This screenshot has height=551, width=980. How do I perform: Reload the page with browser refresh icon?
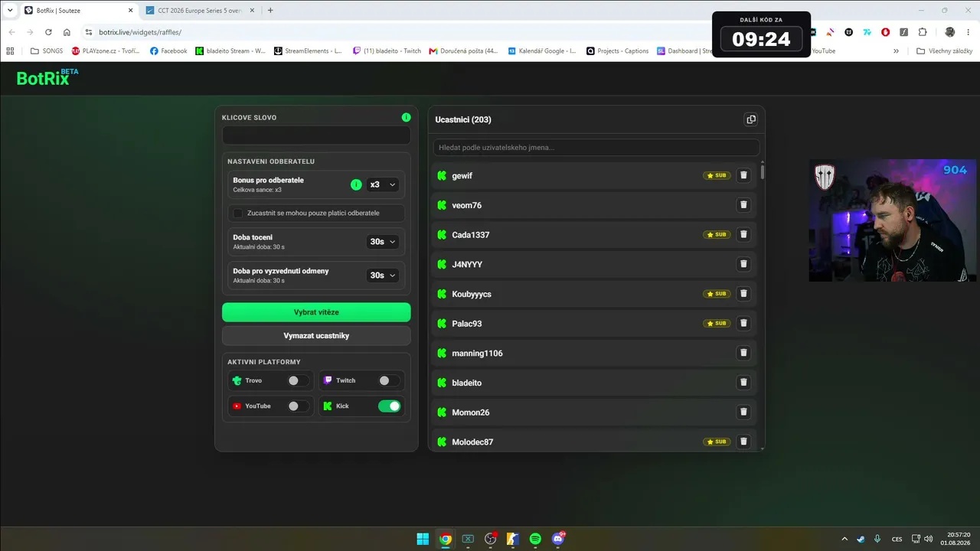click(48, 32)
